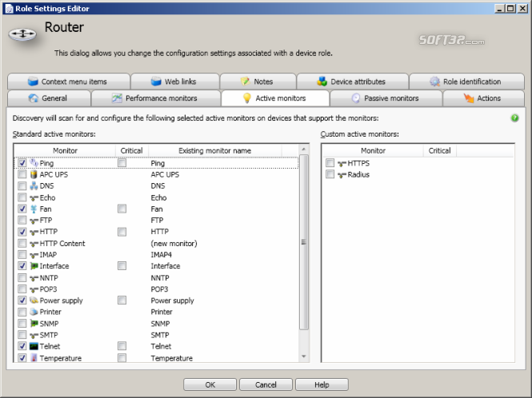532x398 pixels.
Task: Click the Cancel button
Action: coord(266,384)
